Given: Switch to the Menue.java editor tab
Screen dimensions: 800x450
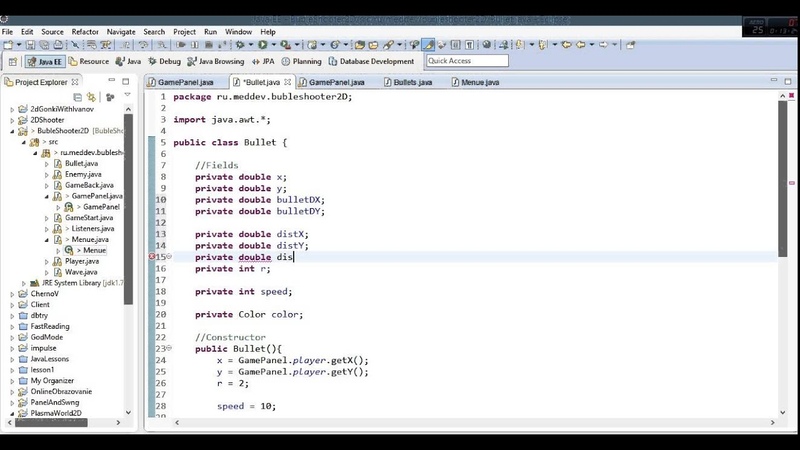Looking at the screenshot, I should 476,82.
